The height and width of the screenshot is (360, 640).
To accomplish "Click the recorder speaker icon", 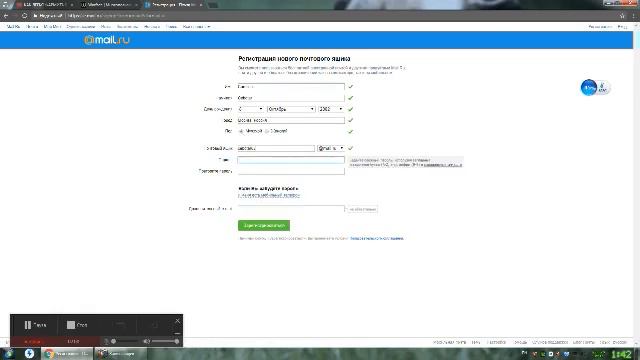I will click(x=147, y=341).
